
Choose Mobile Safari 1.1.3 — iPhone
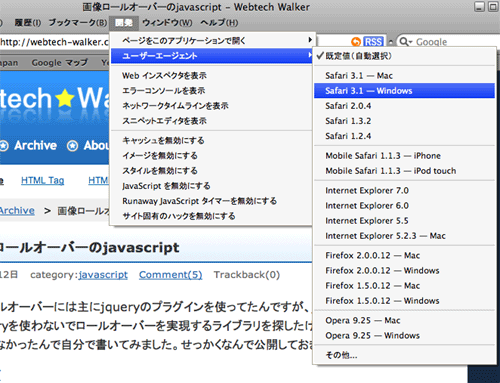(404, 156)
